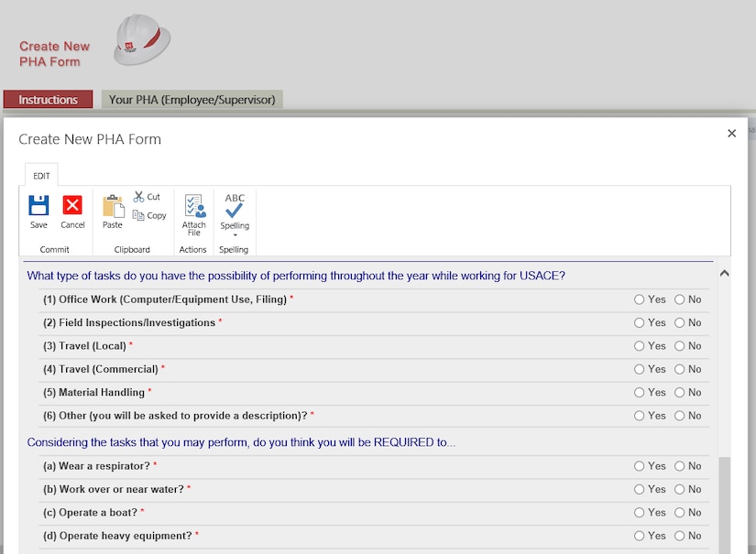Click the Create New PHA Form link
The height and width of the screenshot is (554, 756).
54,54
